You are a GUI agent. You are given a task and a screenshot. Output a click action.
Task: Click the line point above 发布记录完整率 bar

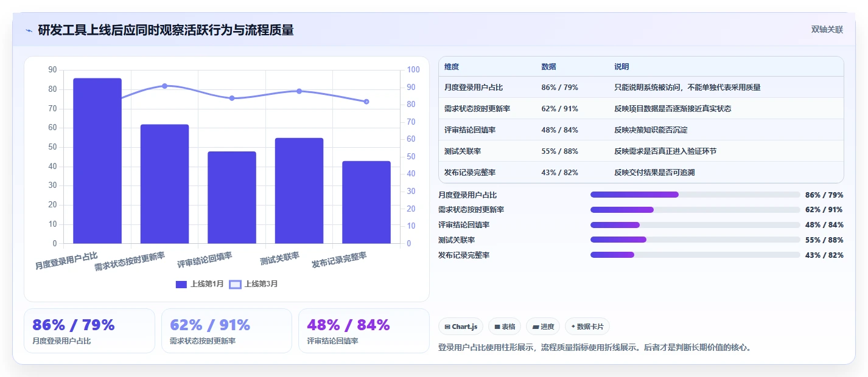(x=366, y=102)
